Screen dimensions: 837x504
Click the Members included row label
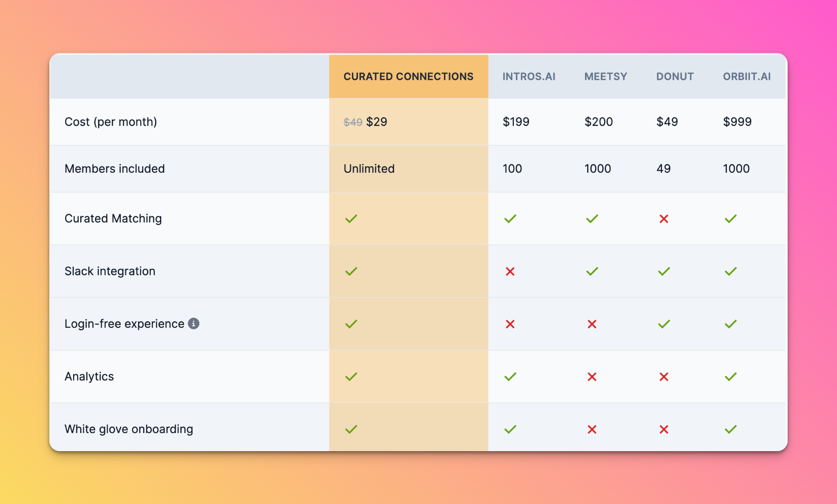(x=115, y=169)
